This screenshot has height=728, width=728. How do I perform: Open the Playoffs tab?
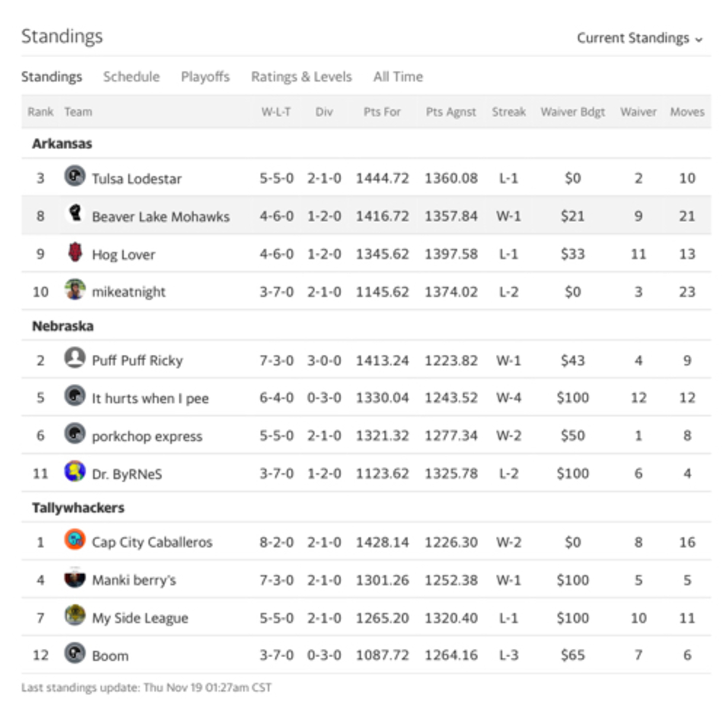point(205,77)
